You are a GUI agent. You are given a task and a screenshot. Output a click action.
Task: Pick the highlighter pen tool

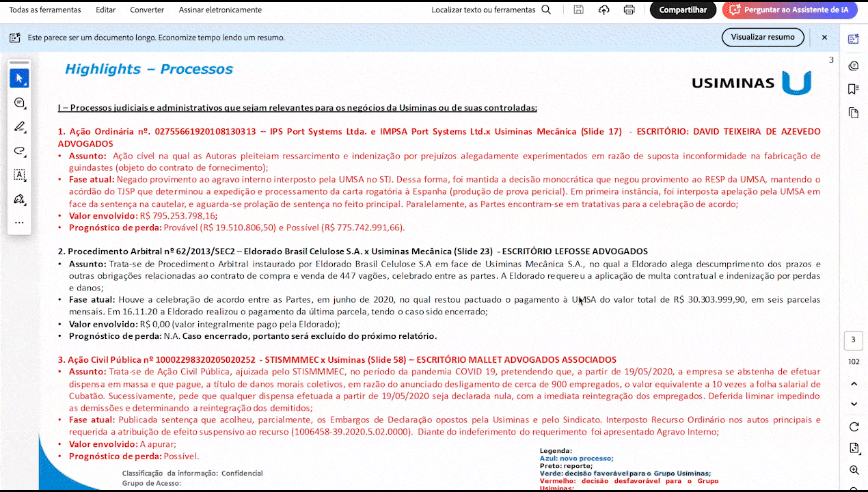19,127
